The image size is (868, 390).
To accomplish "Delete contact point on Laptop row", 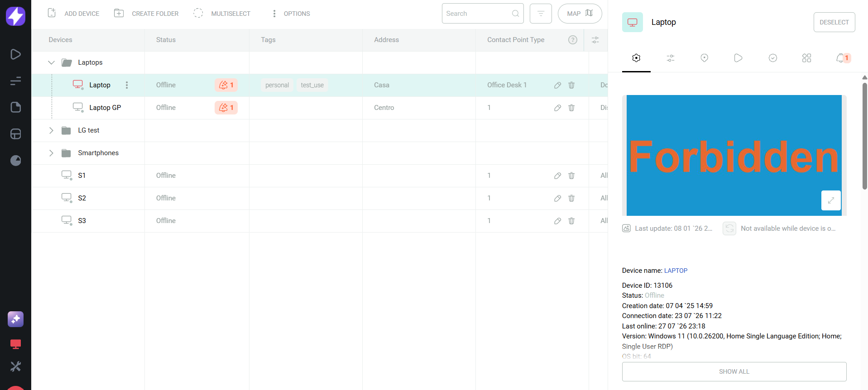I will (x=571, y=85).
